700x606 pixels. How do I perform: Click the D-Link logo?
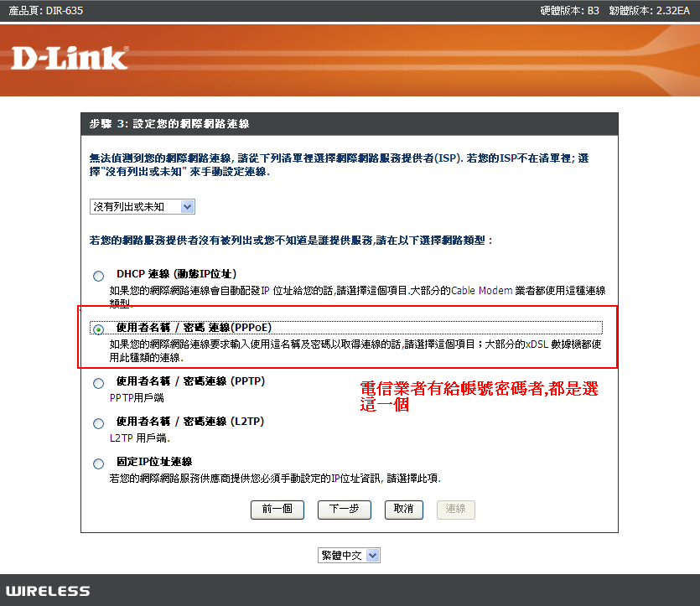tap(70, 58)
